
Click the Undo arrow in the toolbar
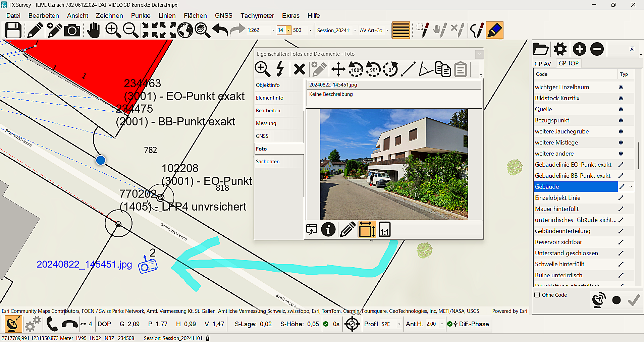pos(219,30)
